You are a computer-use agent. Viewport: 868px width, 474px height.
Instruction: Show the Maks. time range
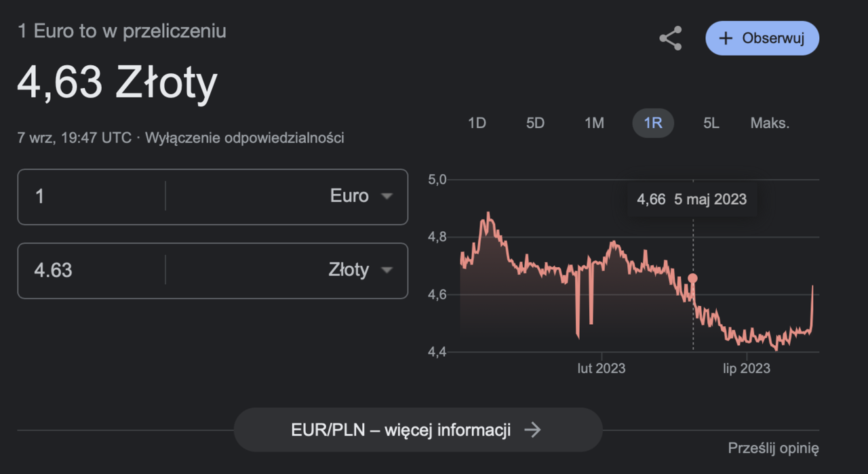point(770,123)
